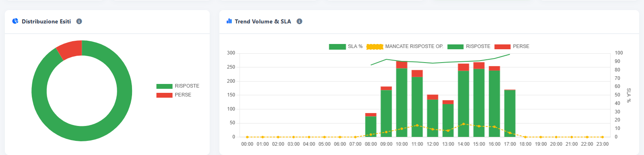Click the green bar at 08:00
Image resolution: width=644 pixels, height=155 pixels.
[371, 127]
